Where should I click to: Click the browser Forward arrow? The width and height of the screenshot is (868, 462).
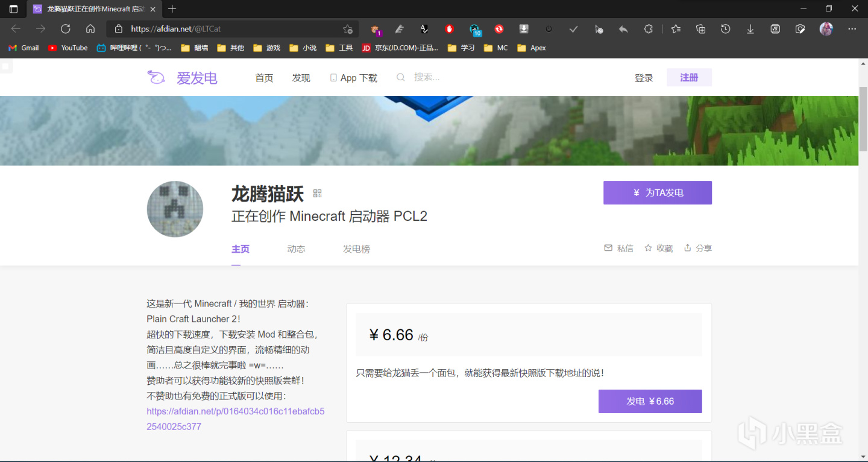tap(40, 28)
